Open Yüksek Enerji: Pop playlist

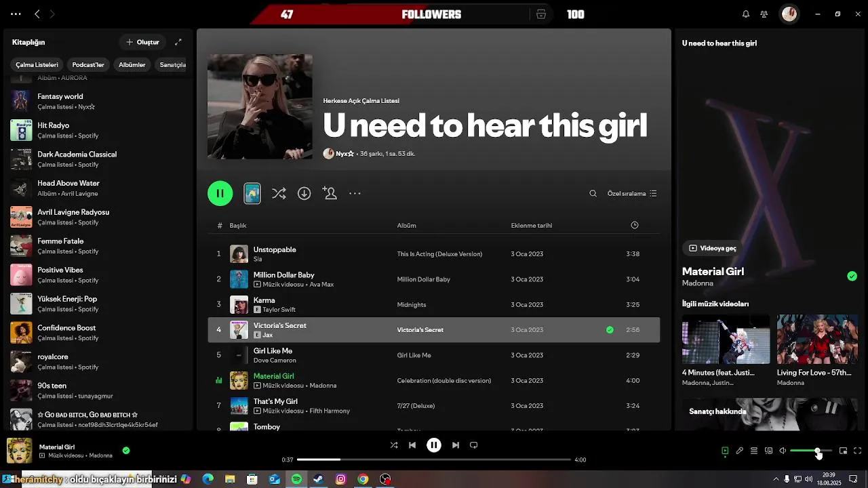[x=98, y=304]
